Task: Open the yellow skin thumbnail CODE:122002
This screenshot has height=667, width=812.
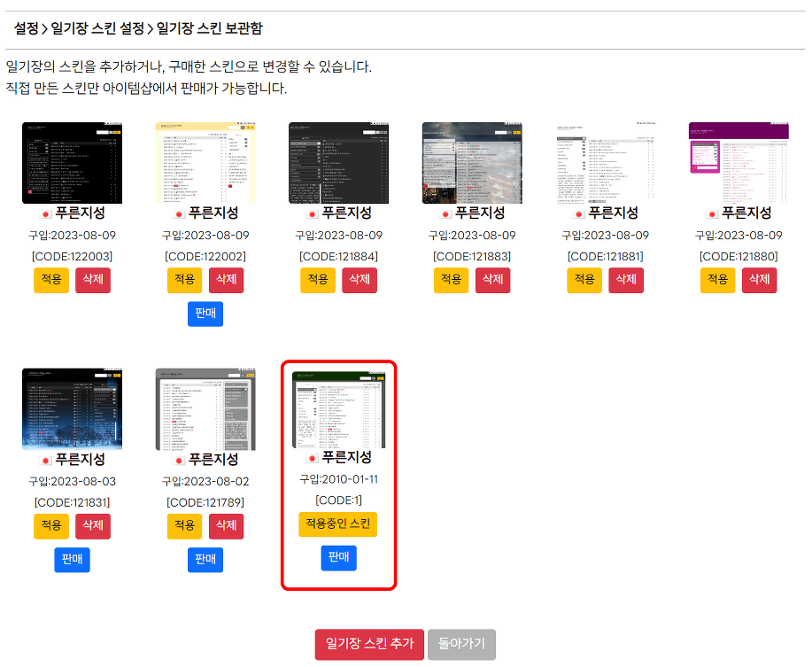Action: [x=205, y=163]
